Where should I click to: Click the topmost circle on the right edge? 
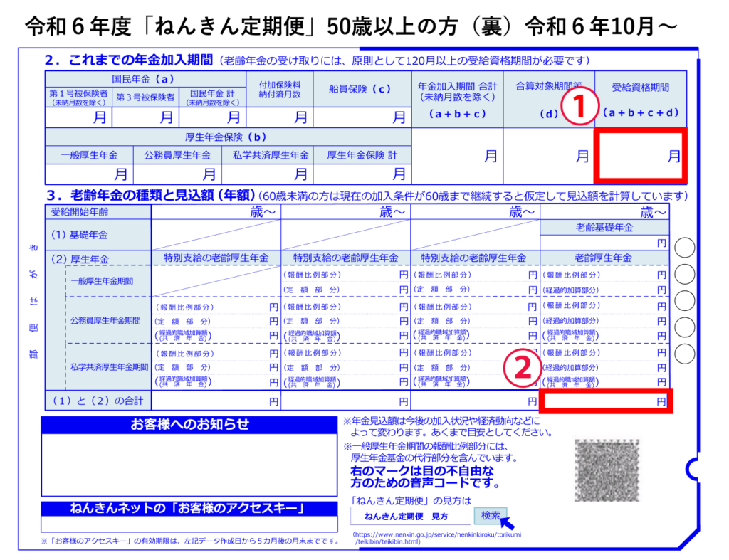point(684,248)
